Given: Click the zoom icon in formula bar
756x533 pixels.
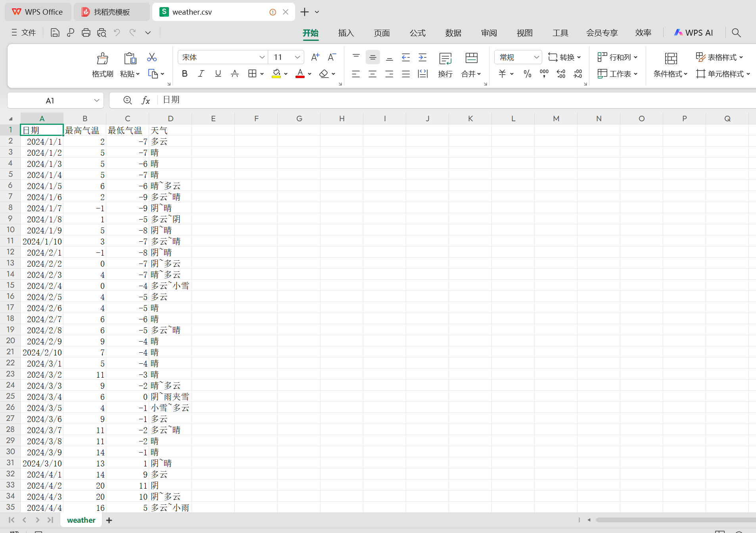Looking at the screenshot, I should pyautogui.click(x=127, y=100).
